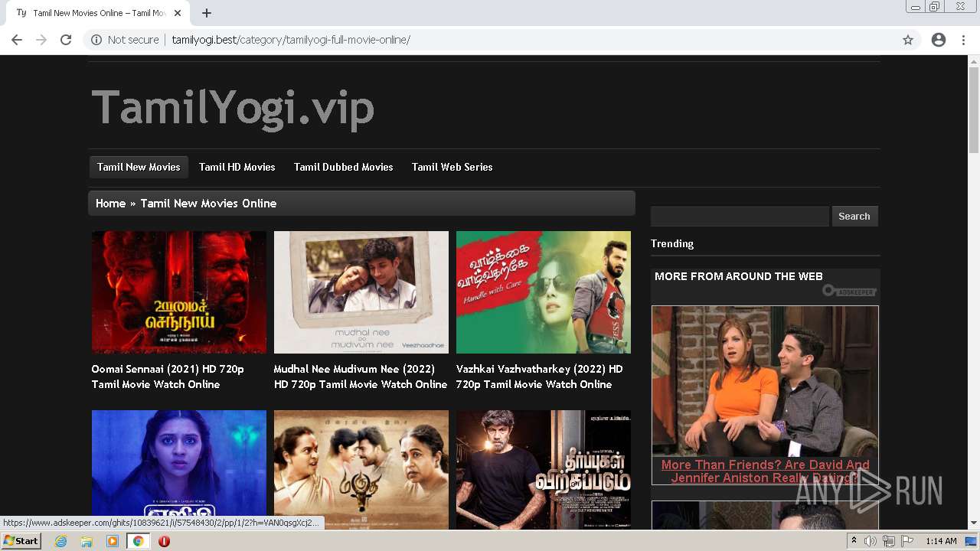Open the Action Center flag tray icon
Viewport: 980px width, 551px height.
[x=907, y=541]
